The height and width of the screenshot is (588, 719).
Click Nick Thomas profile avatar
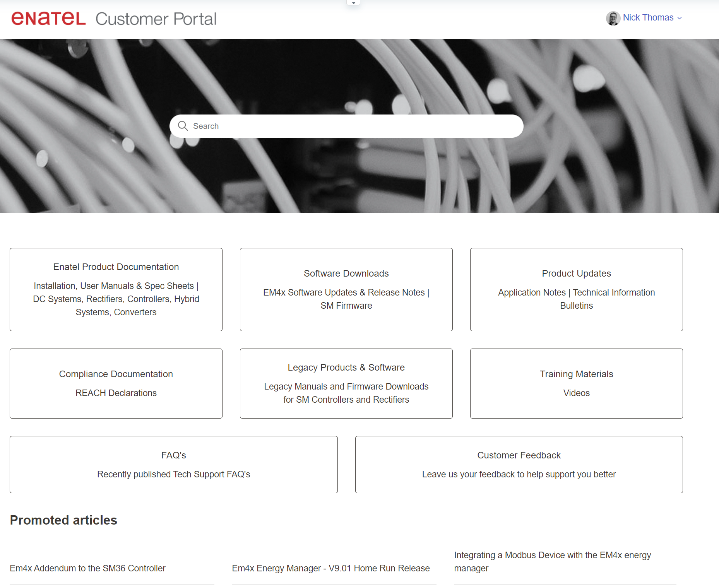pyautogui.click(x=613, y=18)
